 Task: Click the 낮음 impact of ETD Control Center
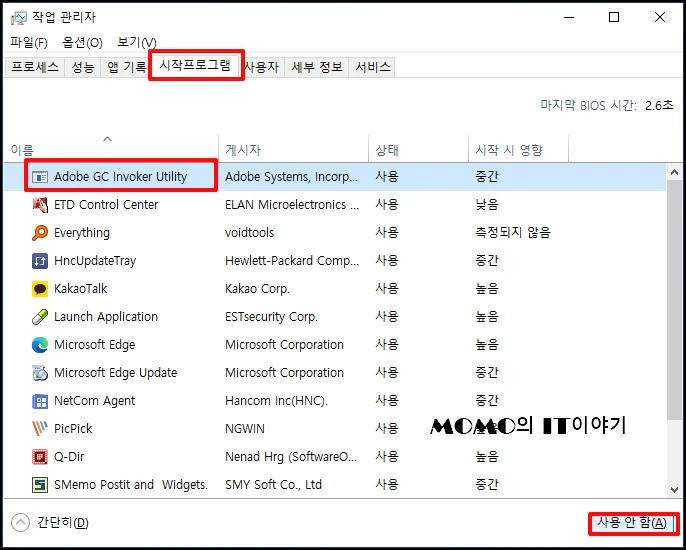(486, 205)
